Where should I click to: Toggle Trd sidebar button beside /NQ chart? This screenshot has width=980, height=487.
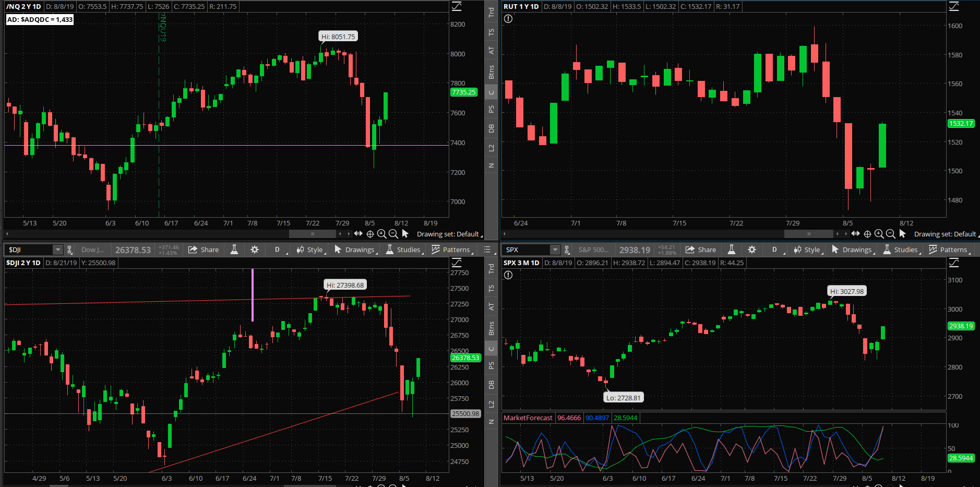pos(491,13)
